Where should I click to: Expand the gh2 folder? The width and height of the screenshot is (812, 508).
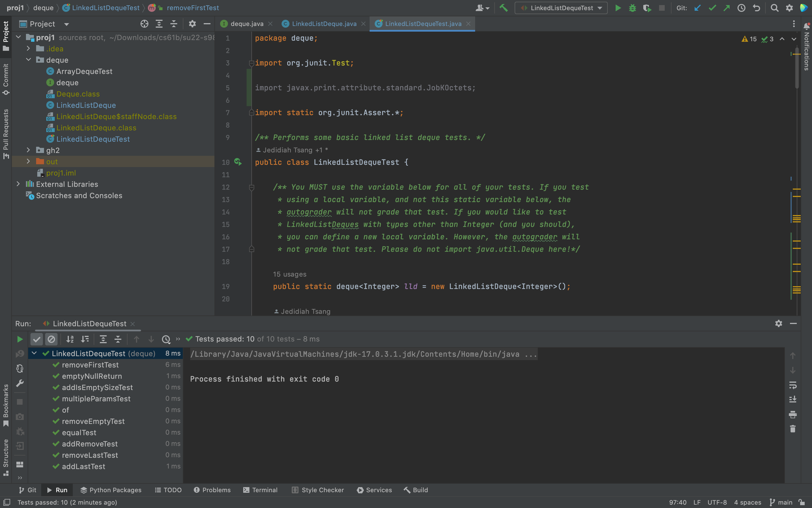28,150
